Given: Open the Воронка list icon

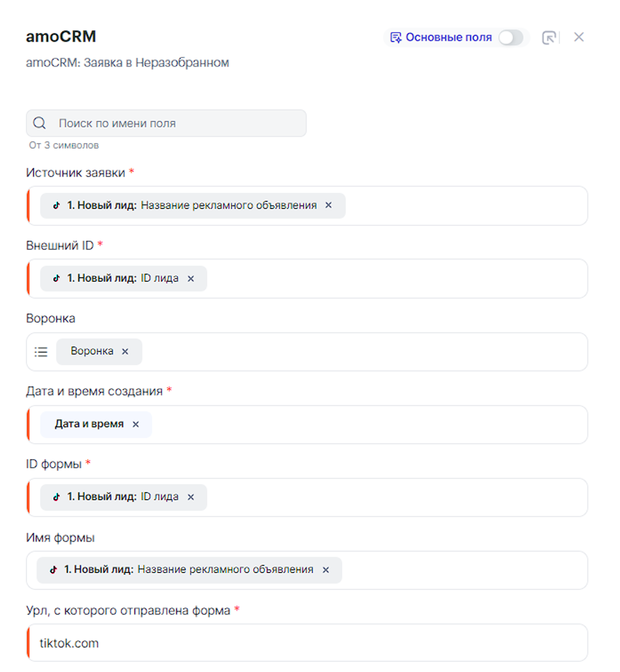Looking at the screenshot, I should click(x=41, y=352).
